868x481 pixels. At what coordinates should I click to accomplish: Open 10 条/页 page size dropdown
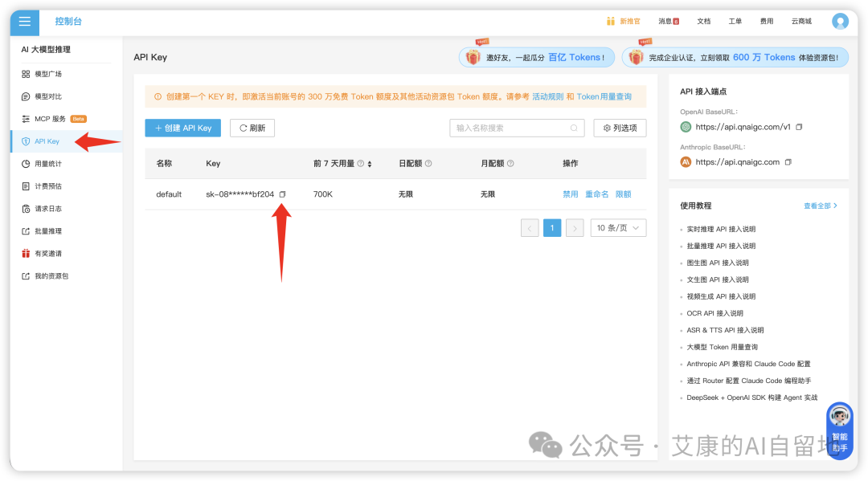618,228
